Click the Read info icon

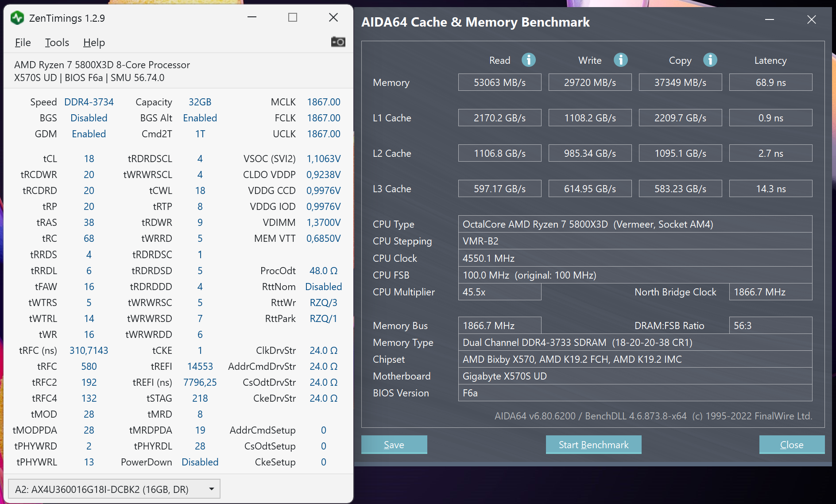click(528, 60)
